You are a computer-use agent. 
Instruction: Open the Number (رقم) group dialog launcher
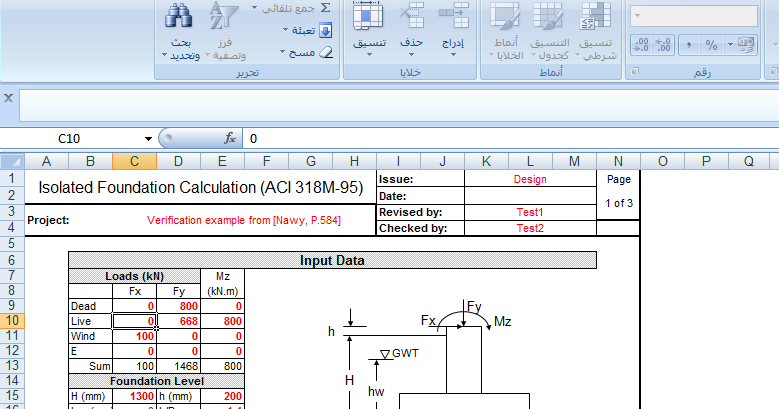tap(634, 72)
